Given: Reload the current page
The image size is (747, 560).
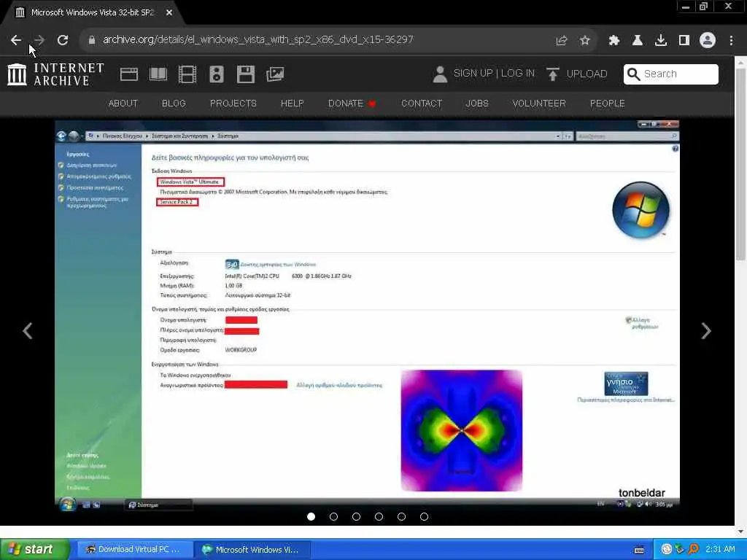Looking at the screenshot, I should coord(63,40).
